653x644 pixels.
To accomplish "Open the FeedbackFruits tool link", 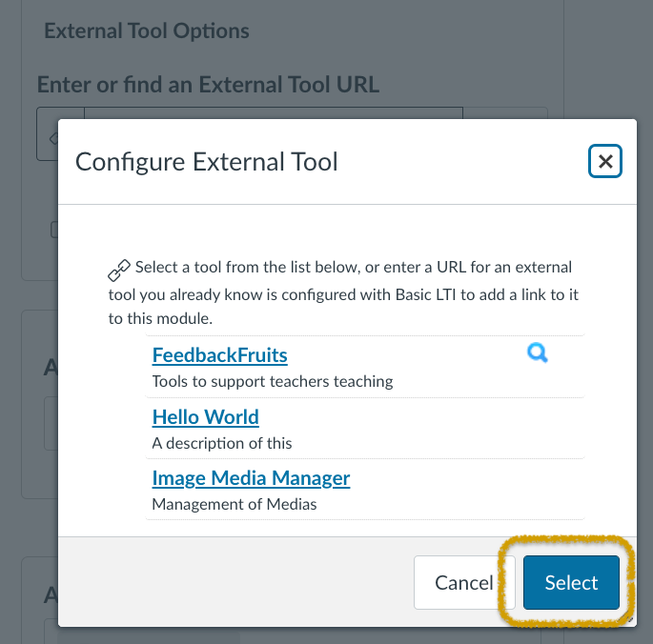I will 219,355.
